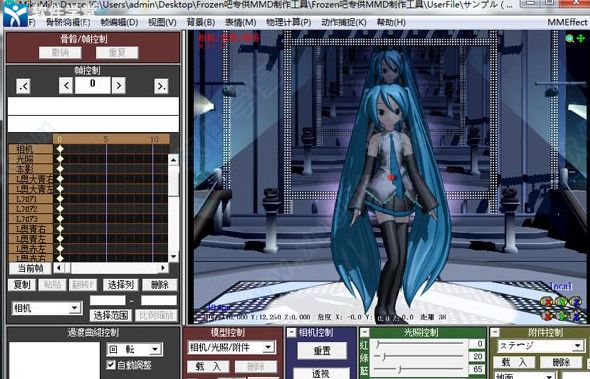Click keyframe diamond on 相机 row
Viewport: 590px width, 379px height.
[x=60, y=149]
